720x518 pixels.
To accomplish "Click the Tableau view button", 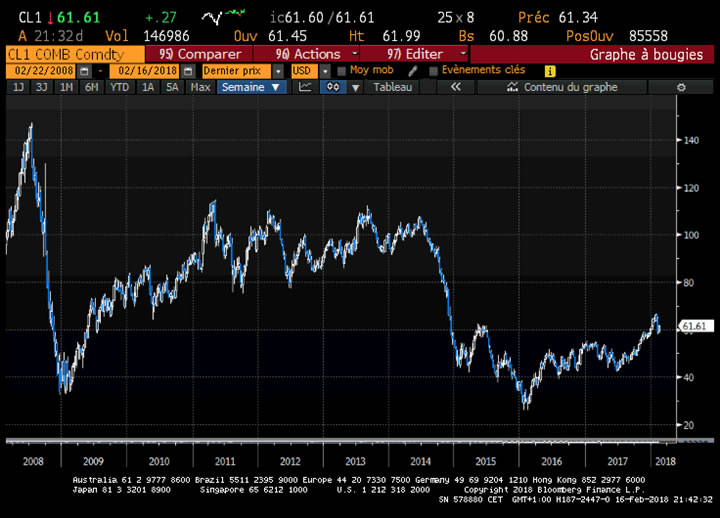I will 393,88.
